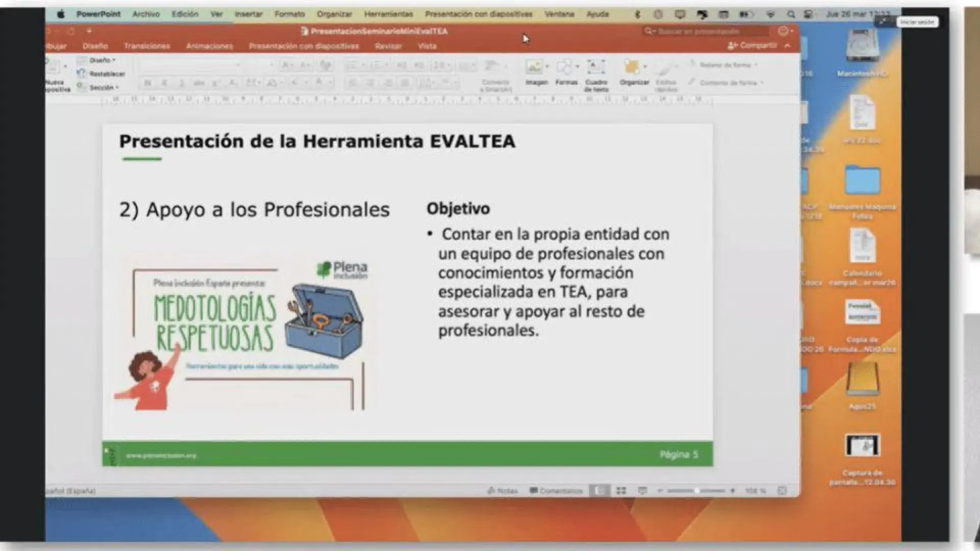Screen dimensions: 980x551
Task: Expand the Diseño layout dropdown
Action: click(x=100, y=60)
